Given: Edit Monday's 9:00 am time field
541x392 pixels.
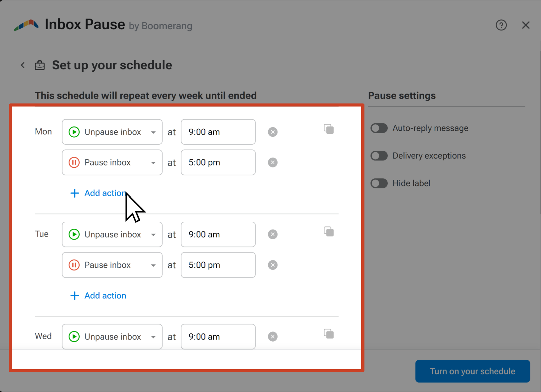Looking at the screenshot, I should 218,132.
